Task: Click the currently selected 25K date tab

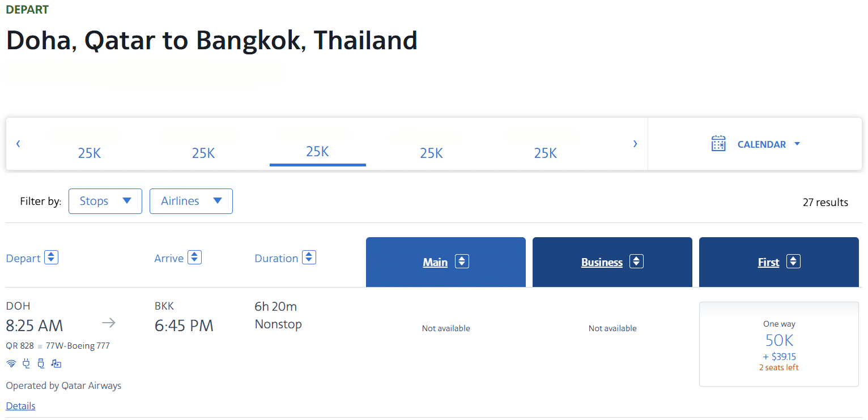Action: (x=317, y=152)
